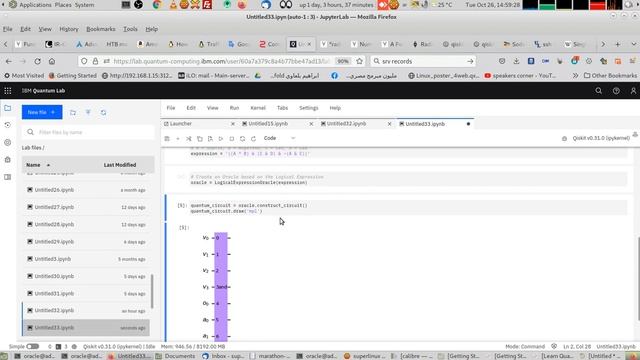Viewport: 640px width, 360px height.
Task: Open JupyterLab File menu
Action: 171,108
